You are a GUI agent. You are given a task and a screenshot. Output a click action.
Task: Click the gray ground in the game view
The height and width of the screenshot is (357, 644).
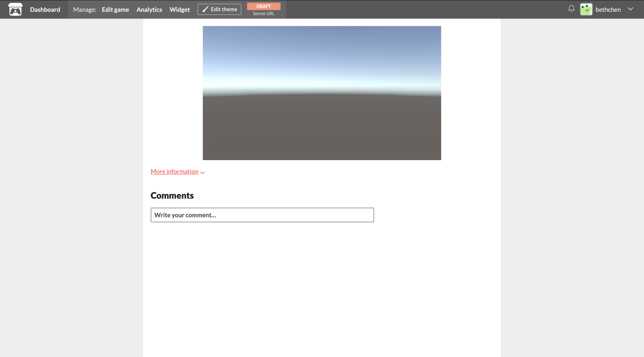pos(322,127)
